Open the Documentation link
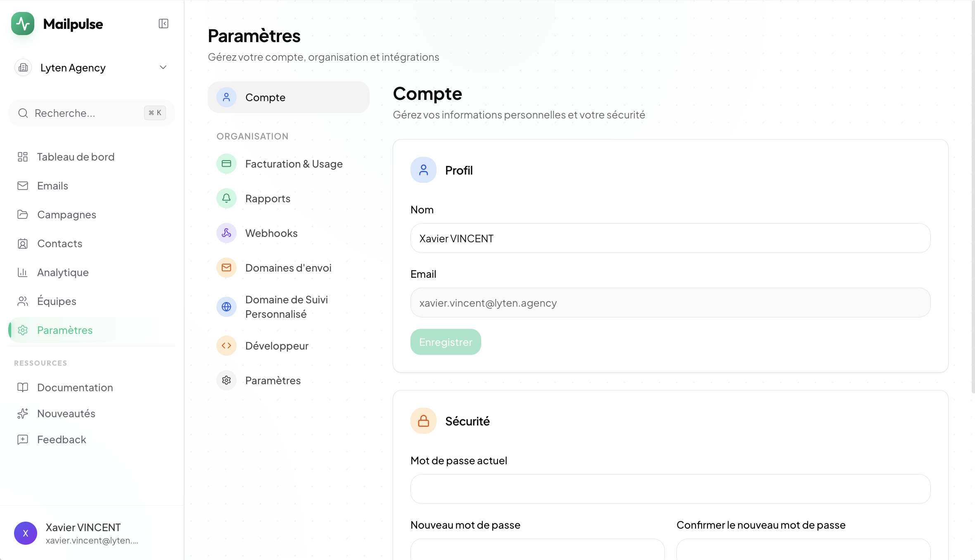 tap(75, 387)
